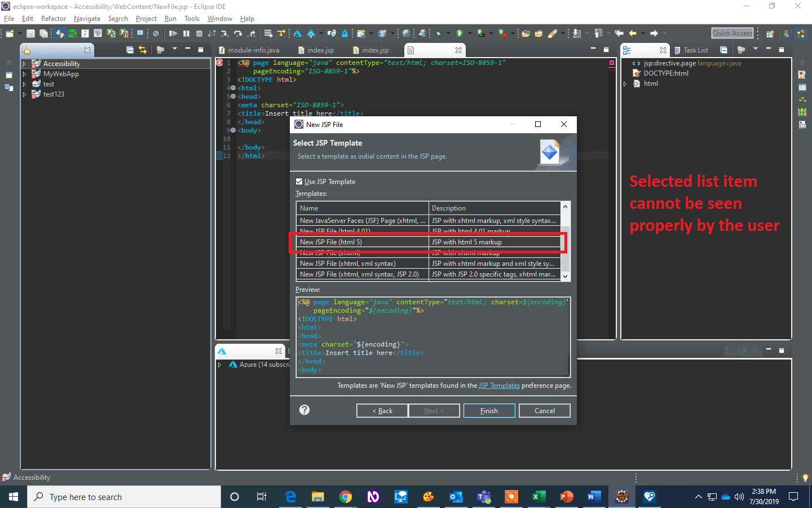Click the Search toolbar icon
The image size is (812, 508).
coord(555,33)
